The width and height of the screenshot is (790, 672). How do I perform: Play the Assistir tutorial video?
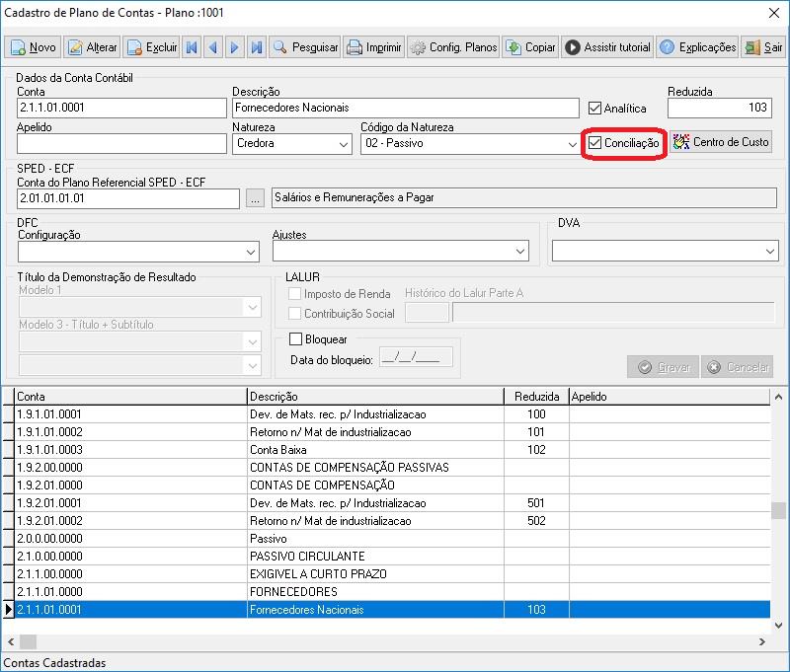point(607,47)
